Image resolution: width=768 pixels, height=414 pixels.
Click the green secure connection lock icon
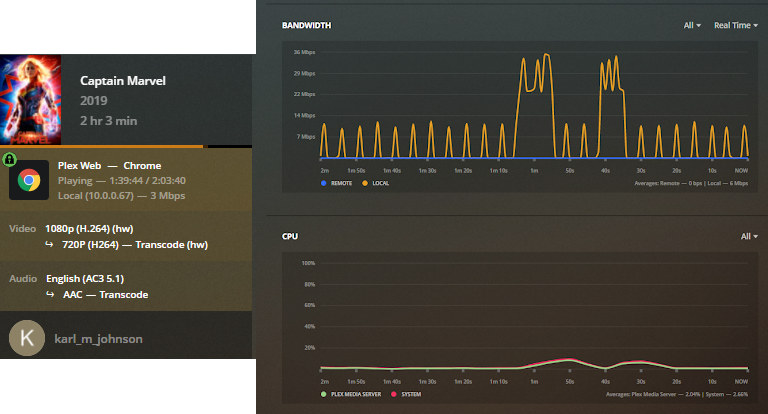[x=9, y=159]
